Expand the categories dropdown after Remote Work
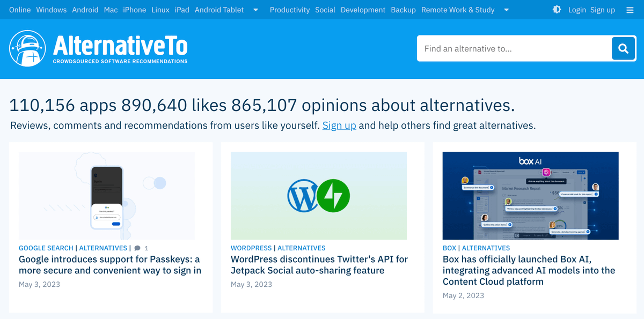The width and height of the screenshot is (644, 319). click(x=506, y=10)
